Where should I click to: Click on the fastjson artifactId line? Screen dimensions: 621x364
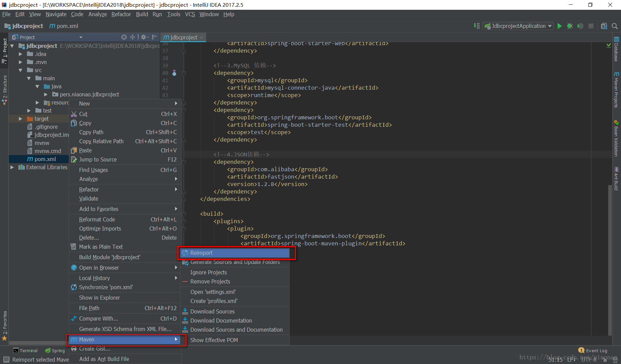coord(283,177)
